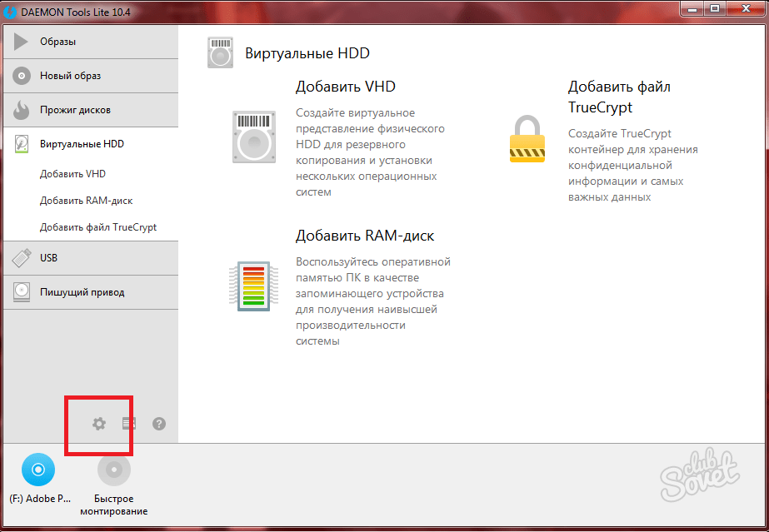This screenshot has height=532, width=769.
Task: Click the Добавить RAM-диск heading in the main panel
Action: click(365, 236)
